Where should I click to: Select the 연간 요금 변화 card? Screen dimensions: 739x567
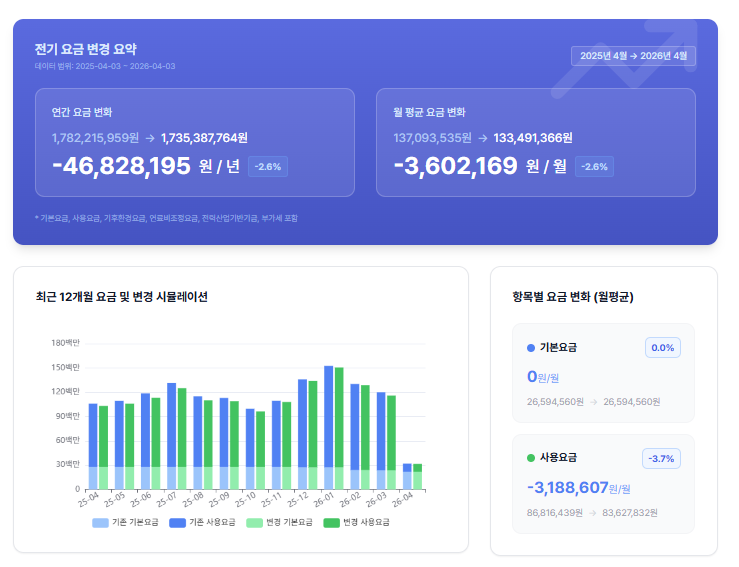[195, 142]
